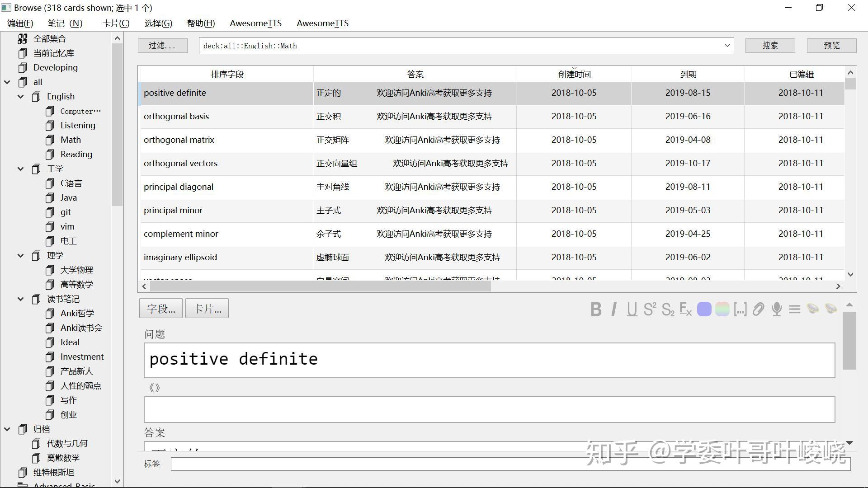Select the Investment deck
868x488 pixels.
tap(82, 357)
